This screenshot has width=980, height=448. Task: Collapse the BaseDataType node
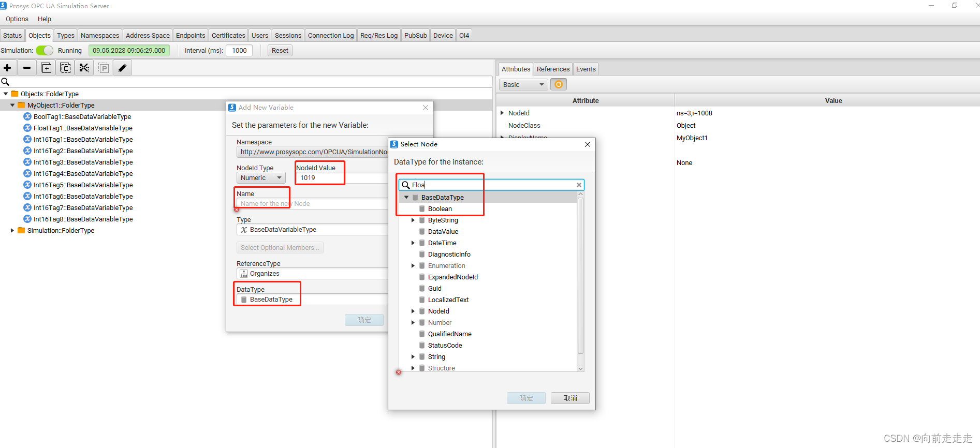click(406, 198)
